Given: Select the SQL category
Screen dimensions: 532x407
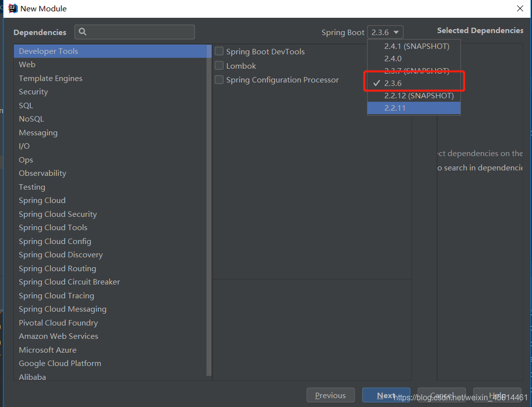Looking at the screenshot, I should tap(110, 106).
